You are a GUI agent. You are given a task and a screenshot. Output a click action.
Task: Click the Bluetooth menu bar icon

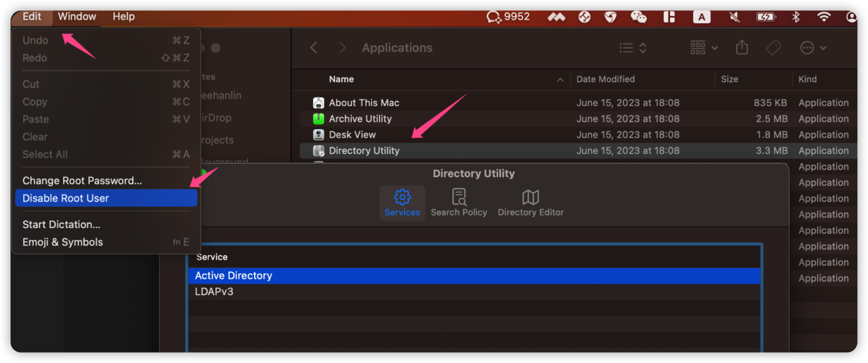click(x=796, y=17)
